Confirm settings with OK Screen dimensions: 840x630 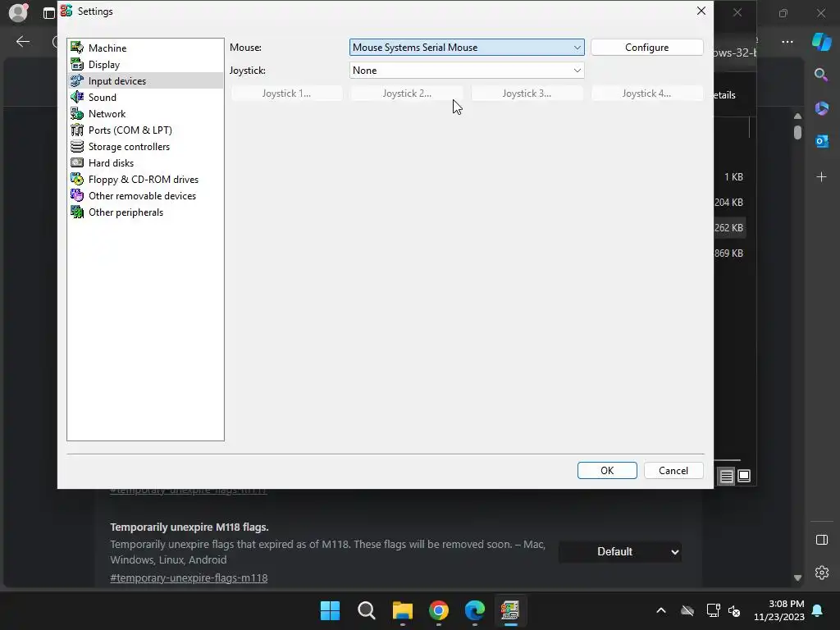[607, 470]
